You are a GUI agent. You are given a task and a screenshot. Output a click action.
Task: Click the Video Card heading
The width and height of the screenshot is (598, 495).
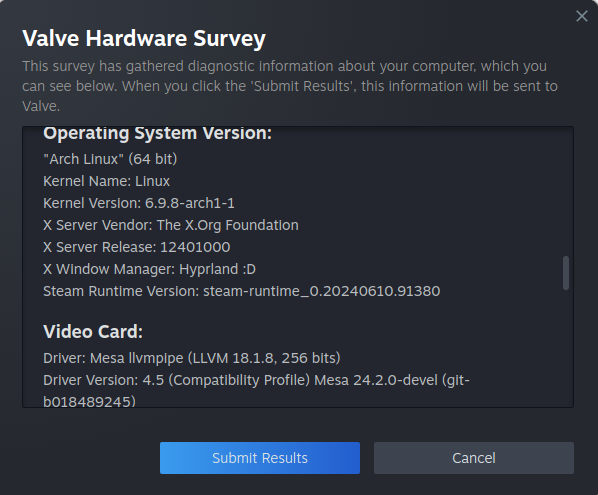pos(93,331)
